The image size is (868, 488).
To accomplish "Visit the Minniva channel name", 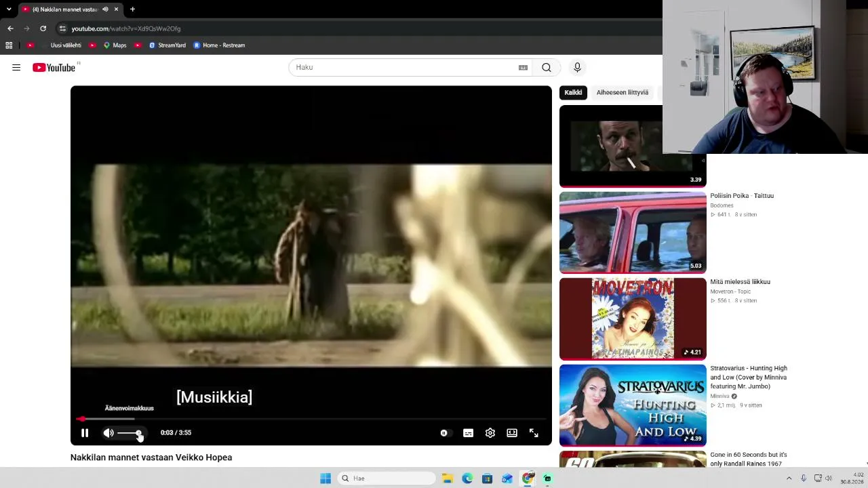I will tap(719, 396).
